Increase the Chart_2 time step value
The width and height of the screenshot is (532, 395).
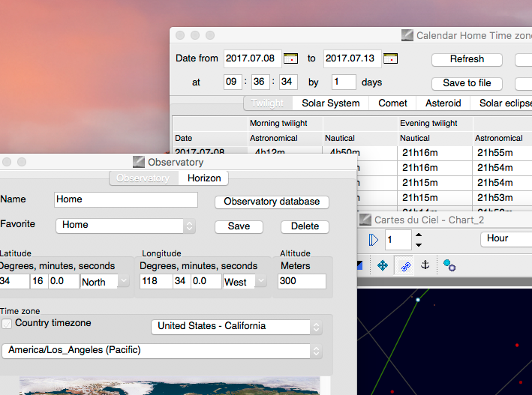click(419, 235)
